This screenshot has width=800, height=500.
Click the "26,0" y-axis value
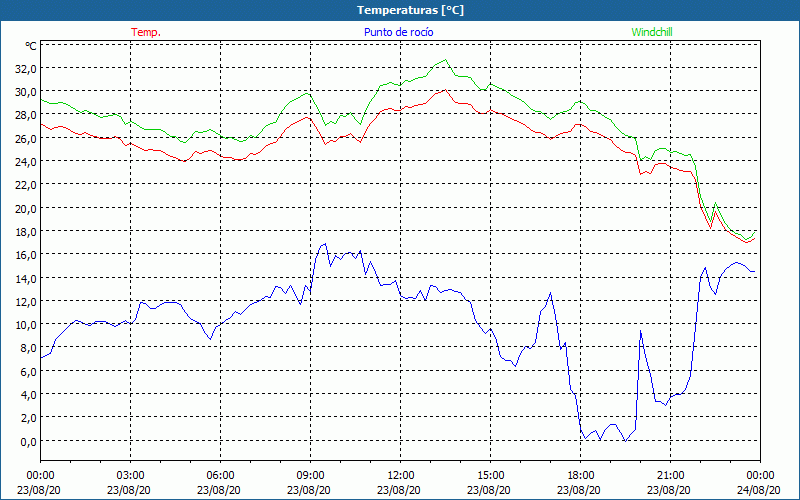pyautogui.click(x=26, y=138)
